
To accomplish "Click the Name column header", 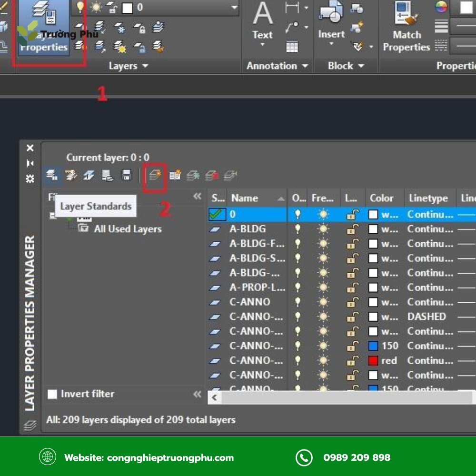I will [257, 198].
